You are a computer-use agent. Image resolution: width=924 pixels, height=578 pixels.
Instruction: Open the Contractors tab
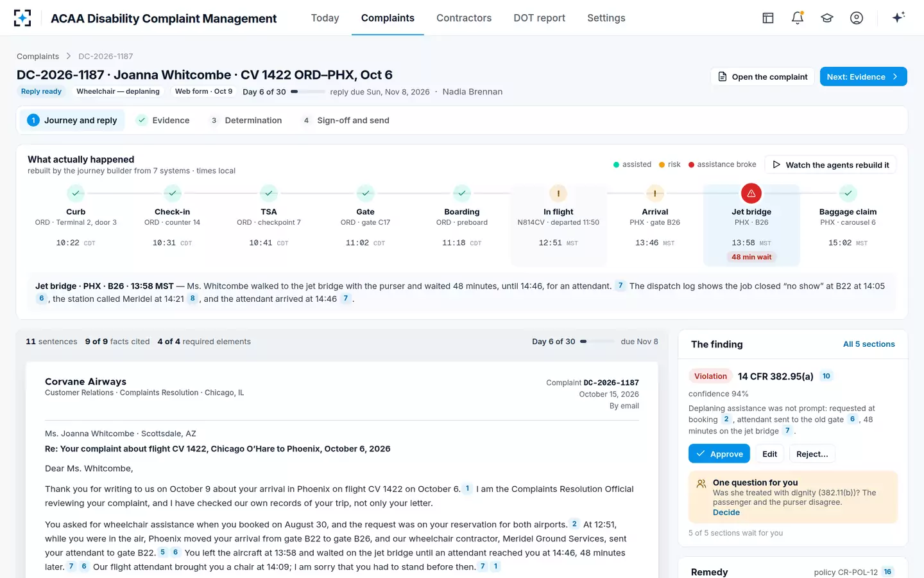pos(464,18)
